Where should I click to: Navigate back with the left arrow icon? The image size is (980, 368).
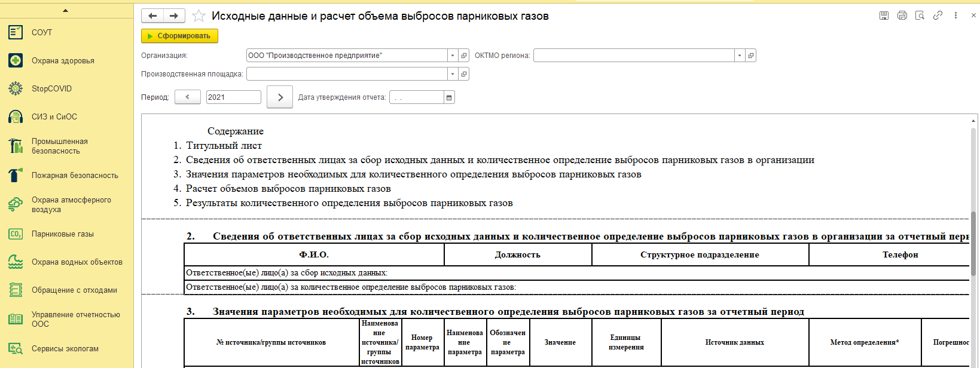(152, 16)
